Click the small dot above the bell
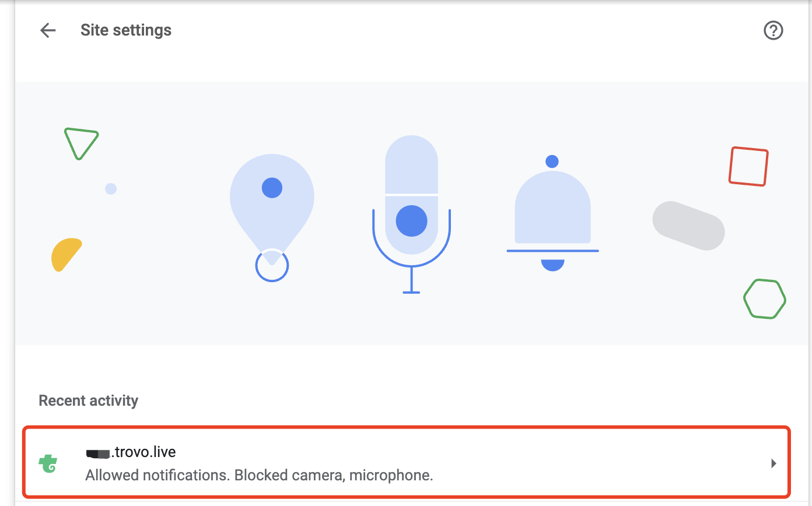Viewport: 812px width, 506px height. coord(552,161)
